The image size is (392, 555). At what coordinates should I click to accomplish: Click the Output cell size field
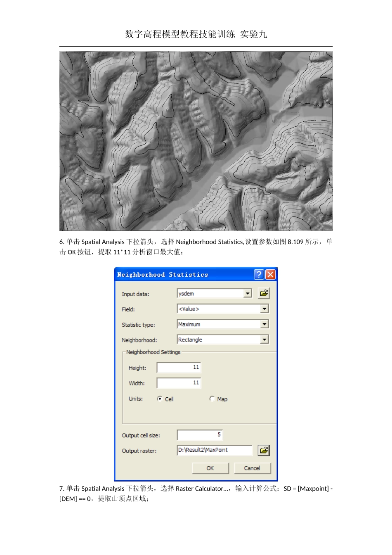tap(200, 435)
